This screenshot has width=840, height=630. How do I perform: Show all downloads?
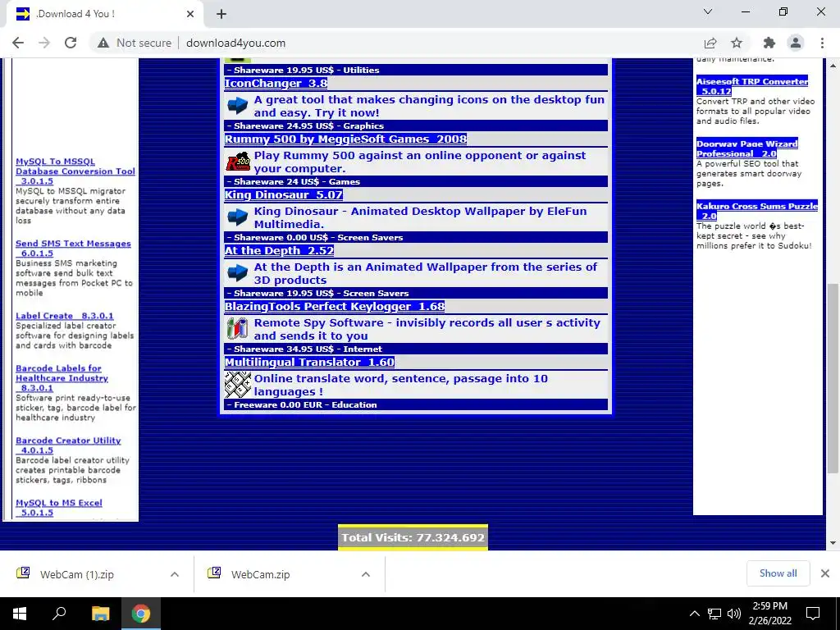tap(778, 573)
